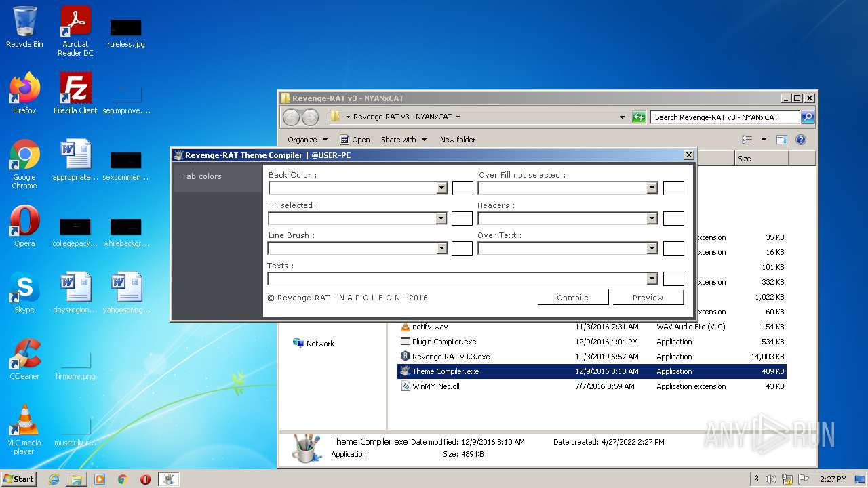Sort files by the Size column
This screenshot has width=868, height=488.
pyautogui.click(x=762, y=159)
